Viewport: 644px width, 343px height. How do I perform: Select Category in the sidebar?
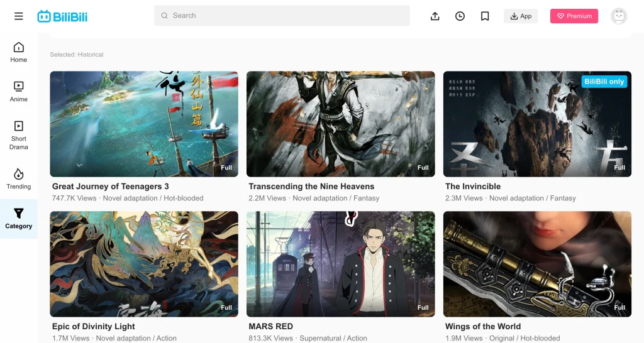click(x=18, y=219)
